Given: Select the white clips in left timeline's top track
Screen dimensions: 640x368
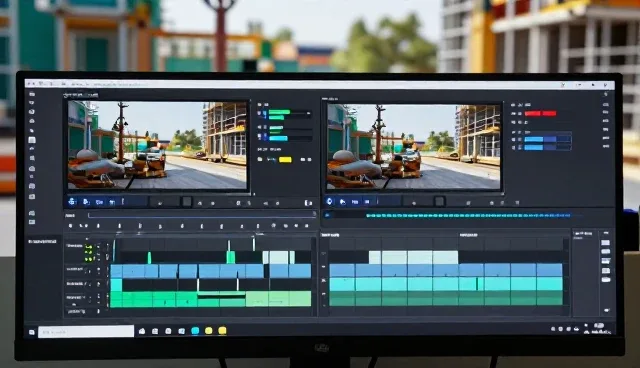Looking at the screenshot, I should point(279,257).
